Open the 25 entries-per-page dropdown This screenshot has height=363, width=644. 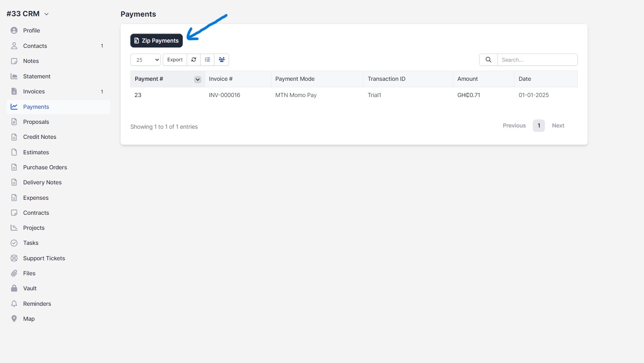145,60
